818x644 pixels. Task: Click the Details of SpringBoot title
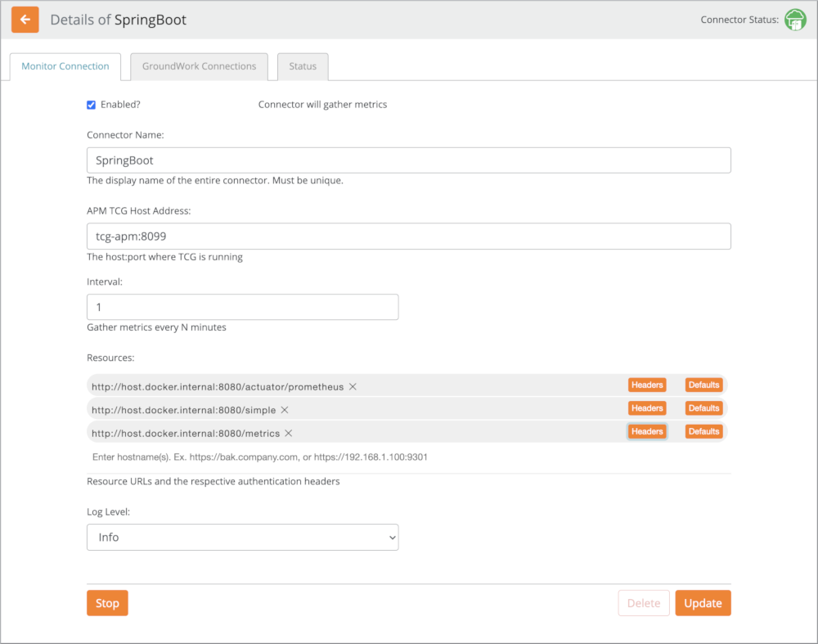click(119, 20)
